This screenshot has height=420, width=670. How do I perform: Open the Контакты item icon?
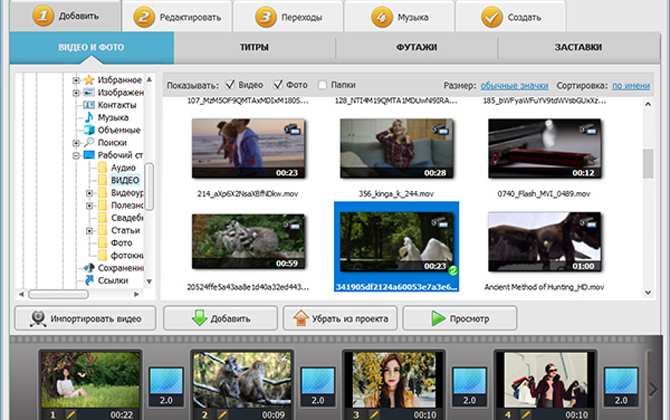tap(89, 105)
